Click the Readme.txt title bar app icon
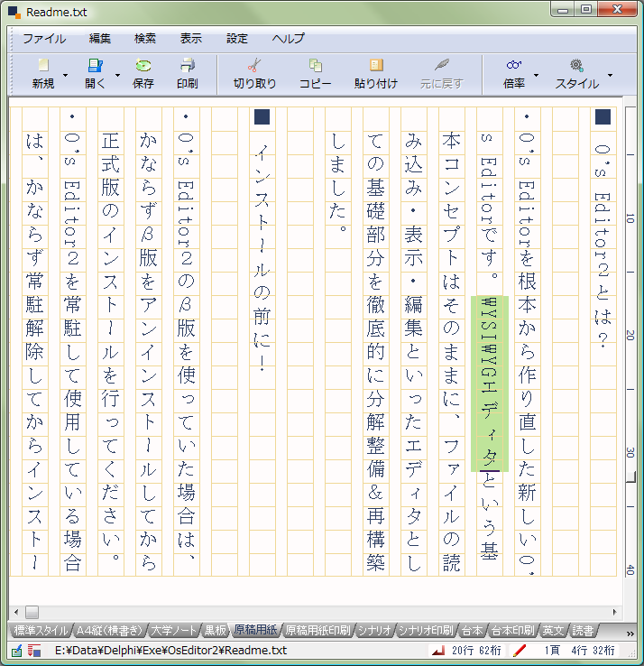644x666 pixels. (14, 12)
